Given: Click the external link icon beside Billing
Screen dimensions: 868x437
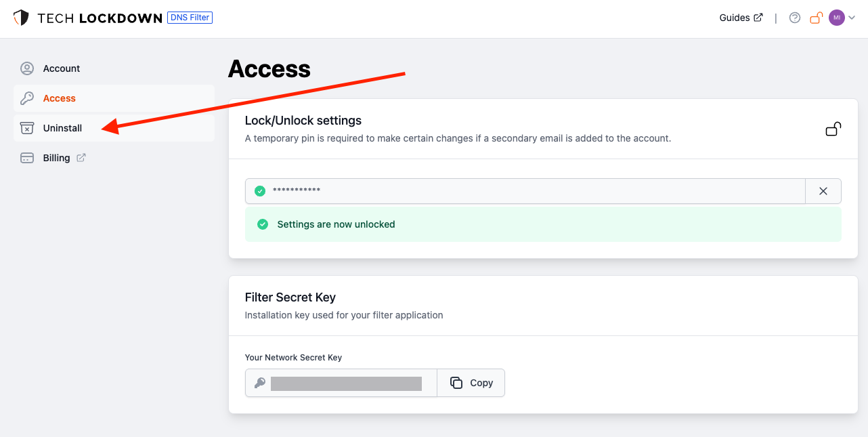Looking at the screenshot, I should pos(81,158).
